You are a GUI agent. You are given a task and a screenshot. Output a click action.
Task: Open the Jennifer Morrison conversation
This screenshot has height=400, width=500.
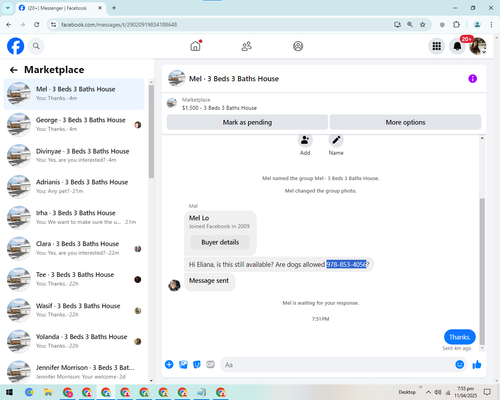coord(74,372)
